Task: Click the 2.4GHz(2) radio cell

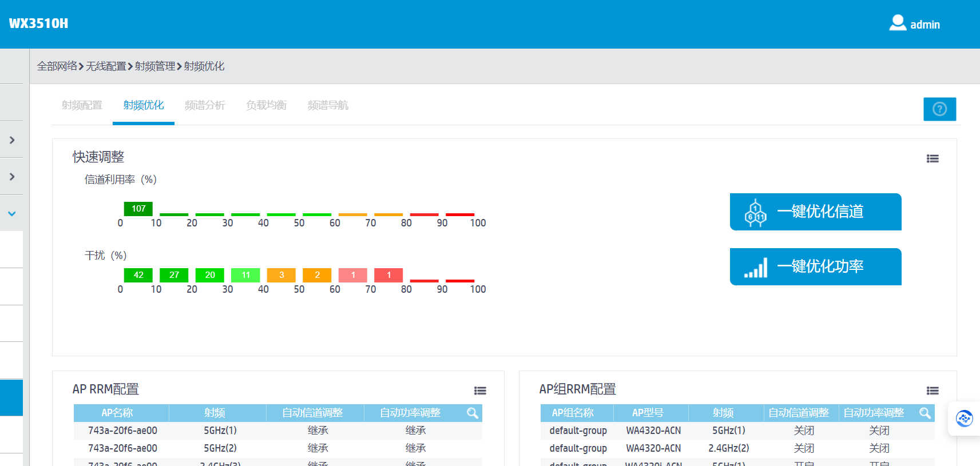Action: [x=729, y=448]
